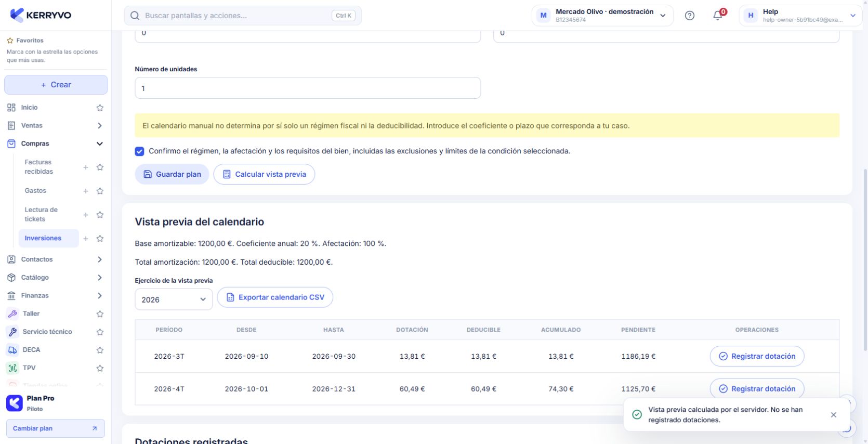The width and height of the screenshot is (868, 444).
Task: Click the Buscar pantallas y acciones search box
Action: pyautogui.click(x=243, y=16)
